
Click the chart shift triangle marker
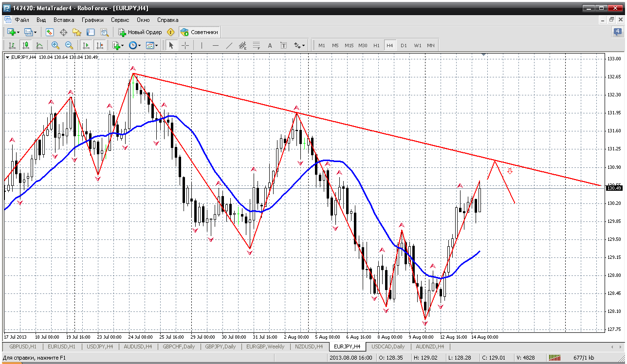coord(483,55)
